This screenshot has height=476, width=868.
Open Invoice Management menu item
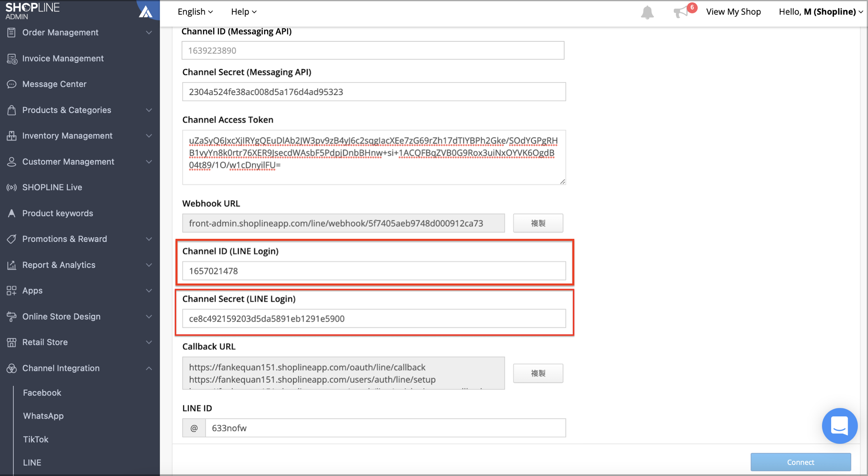click(x=63, y=58)
